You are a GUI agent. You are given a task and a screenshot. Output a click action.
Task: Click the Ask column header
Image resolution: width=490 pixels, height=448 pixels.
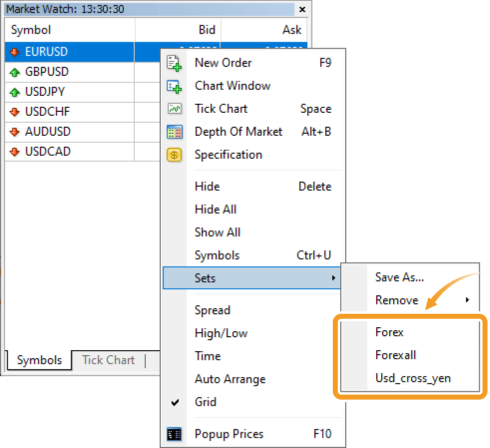click(264, 30)
